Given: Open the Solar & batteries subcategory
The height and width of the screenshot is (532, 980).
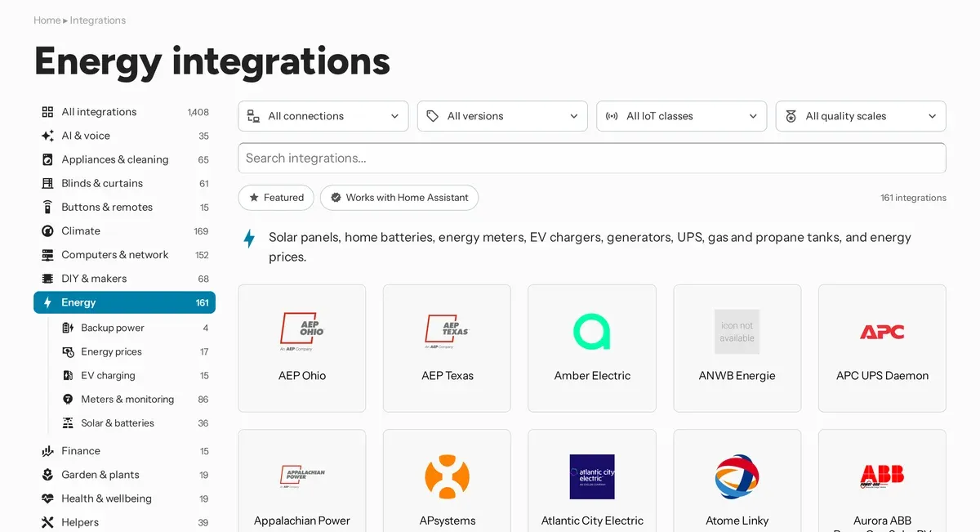Looking at the screenshot, I should pyautogui.click(x=135, y=422).
